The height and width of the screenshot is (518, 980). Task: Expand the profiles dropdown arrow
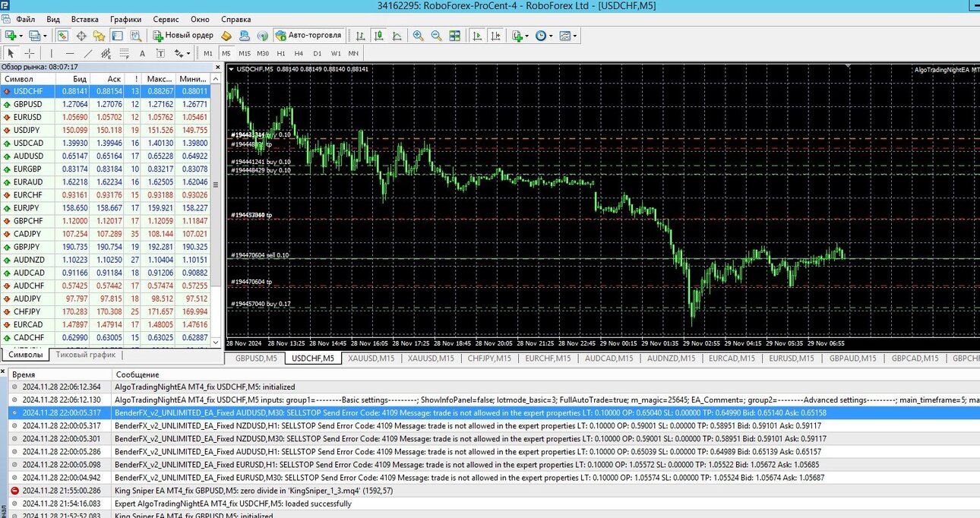point(45,36)
